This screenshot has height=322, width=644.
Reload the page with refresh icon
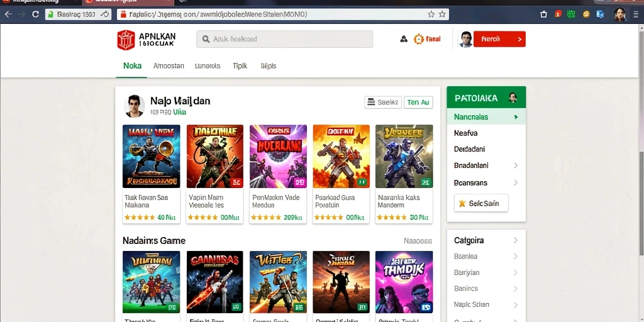point(35,14)
